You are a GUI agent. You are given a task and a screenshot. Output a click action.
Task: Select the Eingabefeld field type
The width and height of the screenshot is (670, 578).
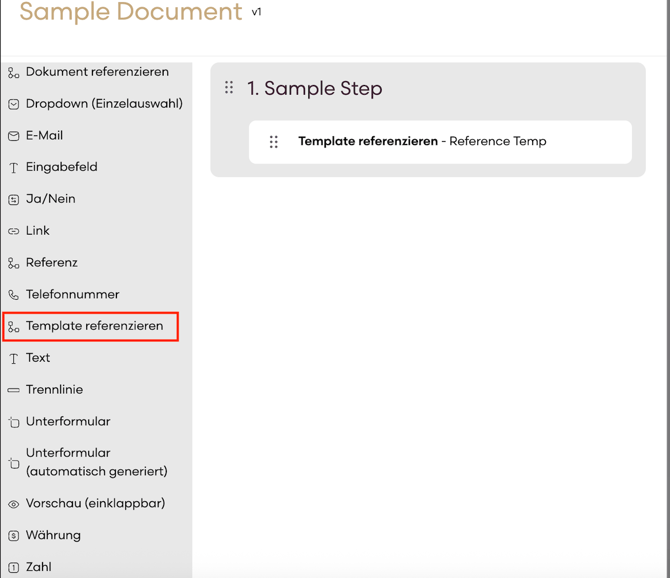[x=61, y=167]
